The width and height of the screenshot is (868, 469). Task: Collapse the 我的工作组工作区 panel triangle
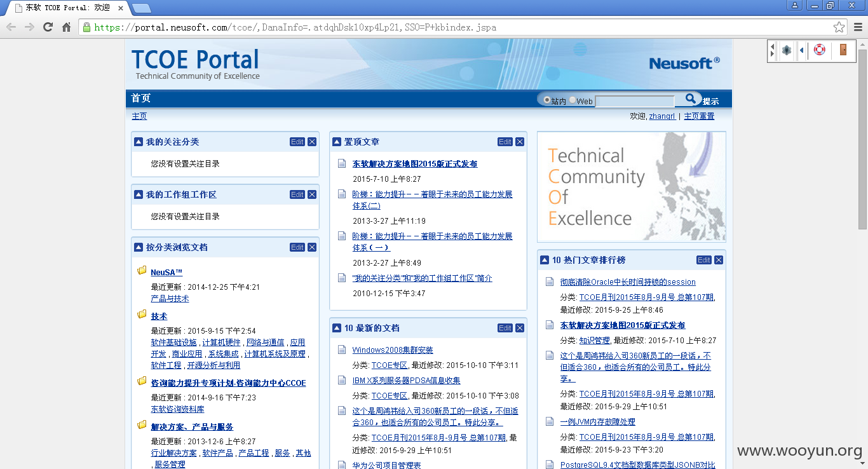(x=139, y=194)
